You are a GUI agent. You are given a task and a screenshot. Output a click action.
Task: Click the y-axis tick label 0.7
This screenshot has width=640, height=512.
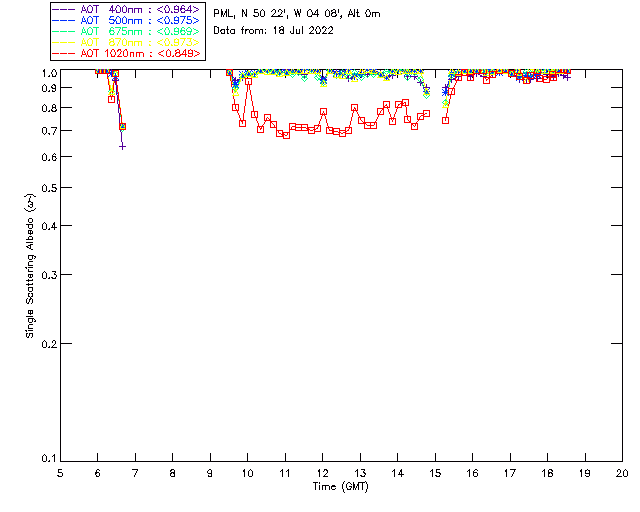(x=49, y=131)
